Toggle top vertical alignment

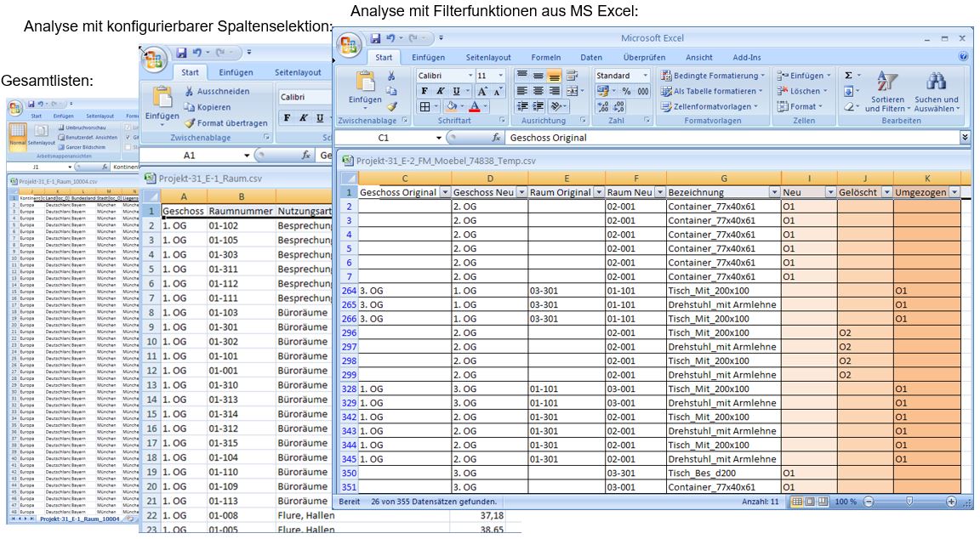[x=521, y=76]
